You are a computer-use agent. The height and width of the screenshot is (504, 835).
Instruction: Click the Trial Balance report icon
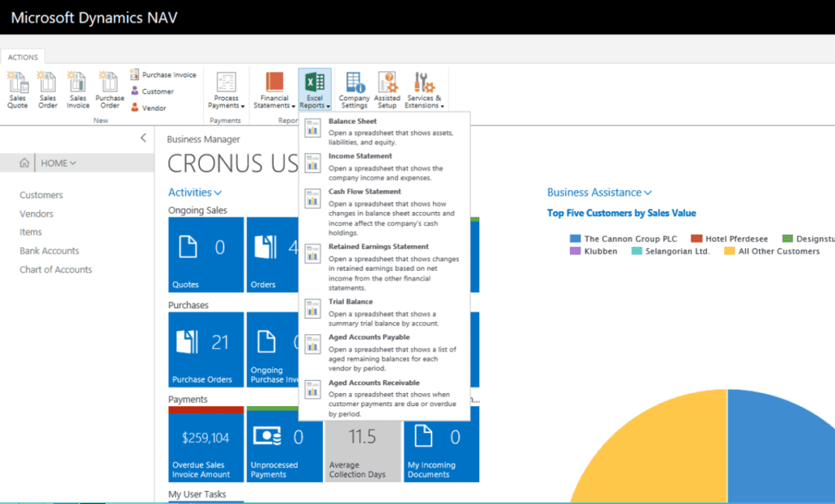(x=312, y=308)
